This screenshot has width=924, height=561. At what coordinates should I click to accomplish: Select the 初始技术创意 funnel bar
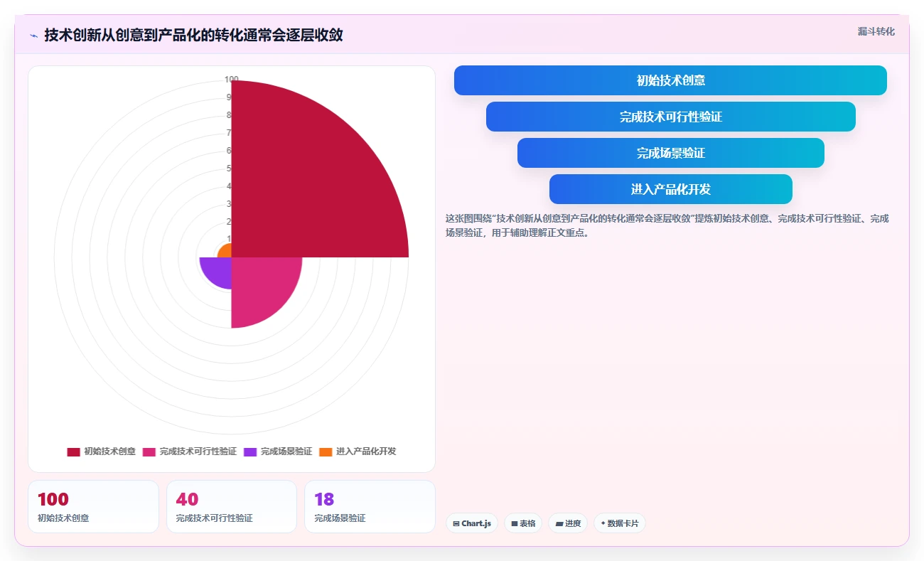click(670, 80)
